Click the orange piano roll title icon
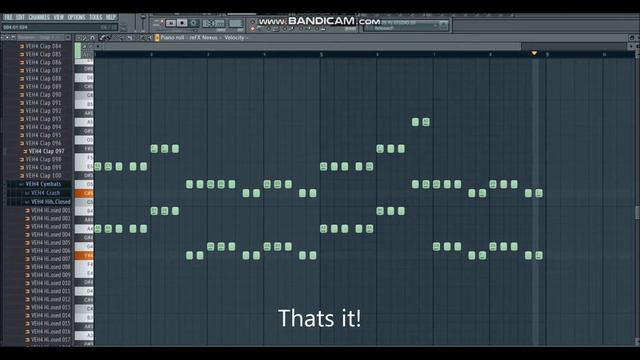Screen dimensions: 640x360 (157, 38)
